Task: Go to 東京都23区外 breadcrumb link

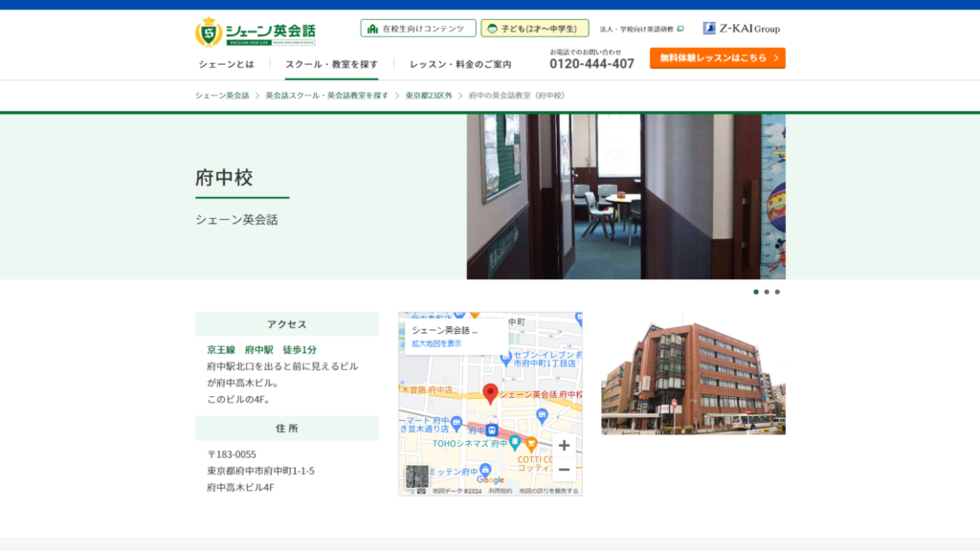Action: click(x=429, y=96)
